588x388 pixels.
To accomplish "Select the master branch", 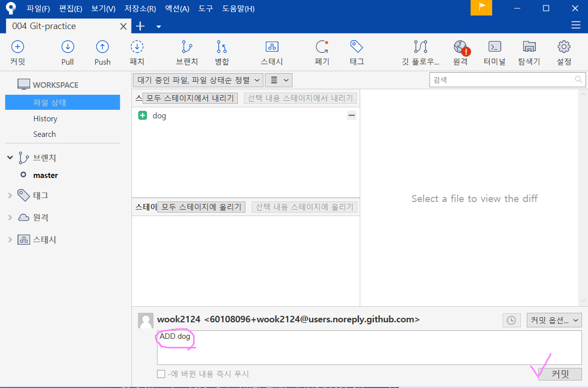I will point(45,175).
